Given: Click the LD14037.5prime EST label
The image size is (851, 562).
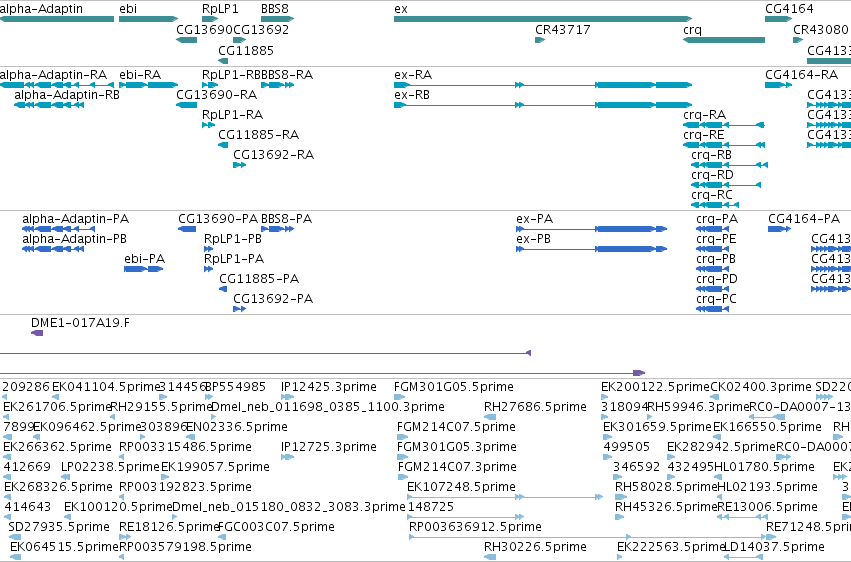Looking at the screenshot, I should (x=774, y=547).
